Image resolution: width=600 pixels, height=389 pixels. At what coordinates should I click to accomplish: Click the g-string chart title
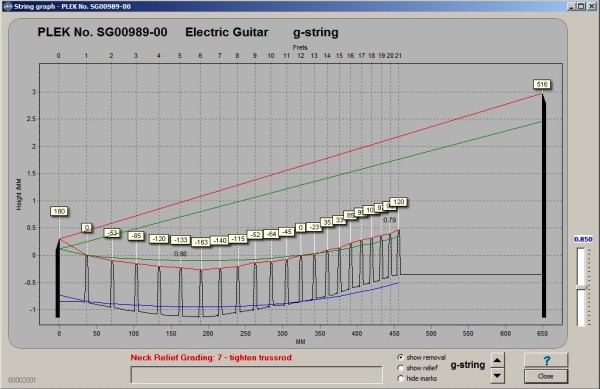click(316, 33)
